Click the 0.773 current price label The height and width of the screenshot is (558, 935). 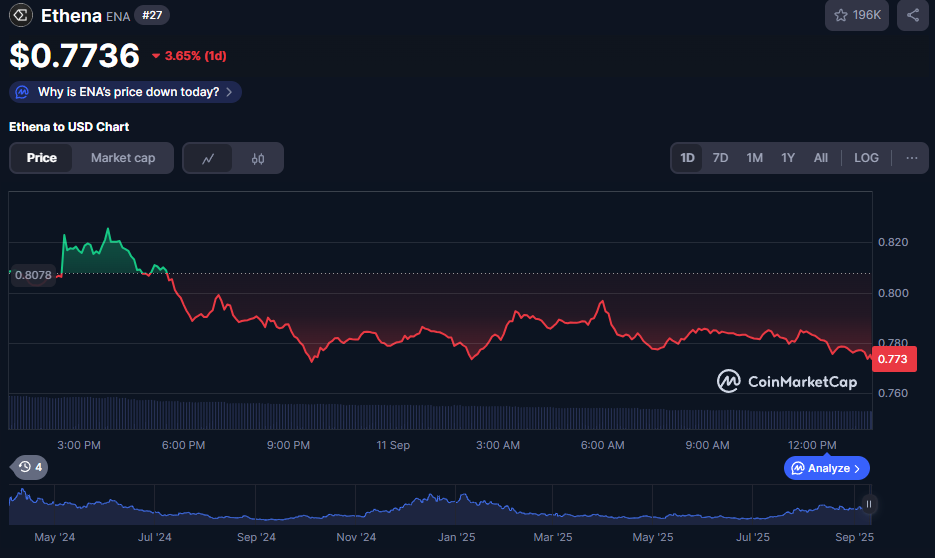pos(894,359)
